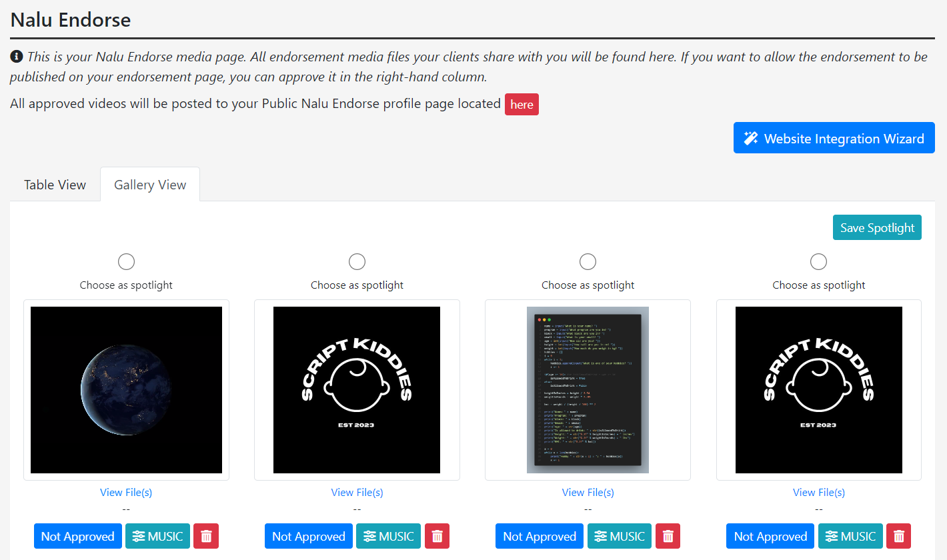
Task: Select the fourth card's spotlight radio button
Action: click(818, 262)
